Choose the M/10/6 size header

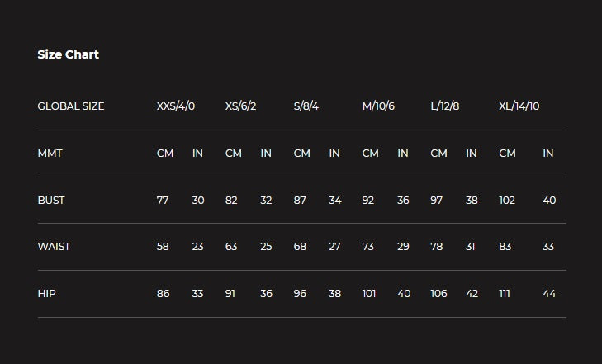click(378, 106)
